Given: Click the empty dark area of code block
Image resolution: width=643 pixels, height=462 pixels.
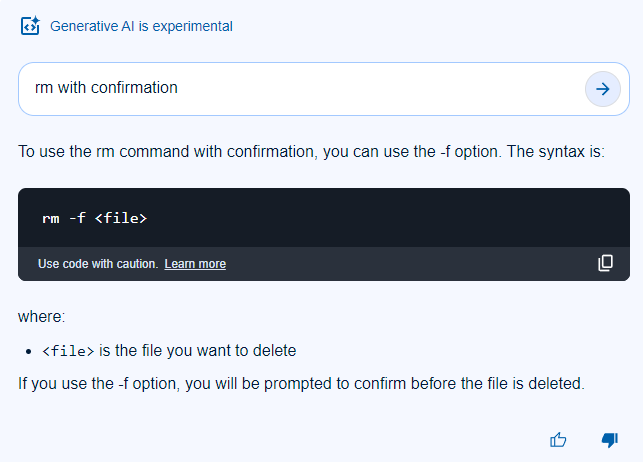Looking at the screenshot, I should [x=400, y=217].
